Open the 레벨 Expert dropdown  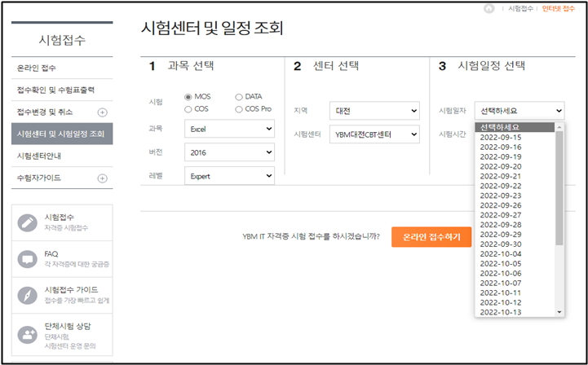pos(229,174)
